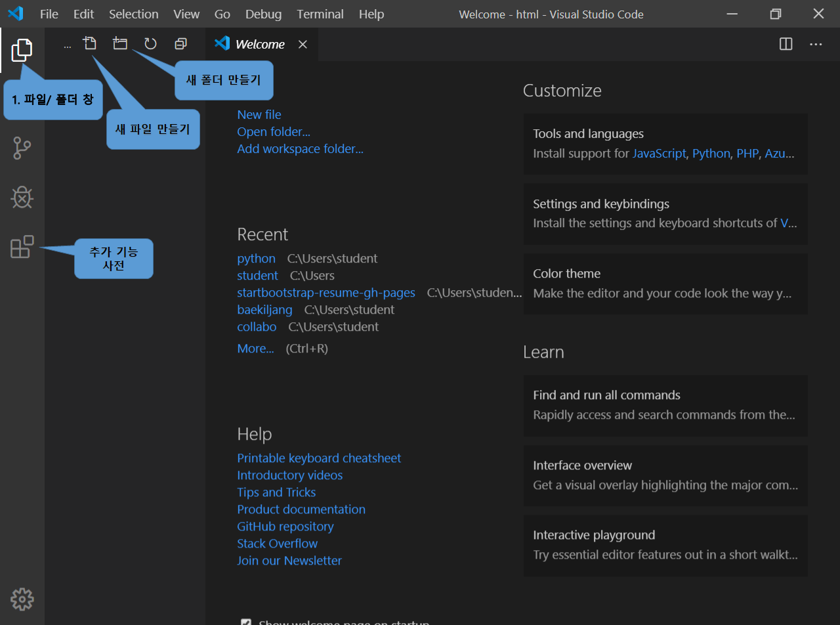Open the Tools and languages card
Viewport: 840px width, 625px height.
pyautogui.click(x=665, y=144)
